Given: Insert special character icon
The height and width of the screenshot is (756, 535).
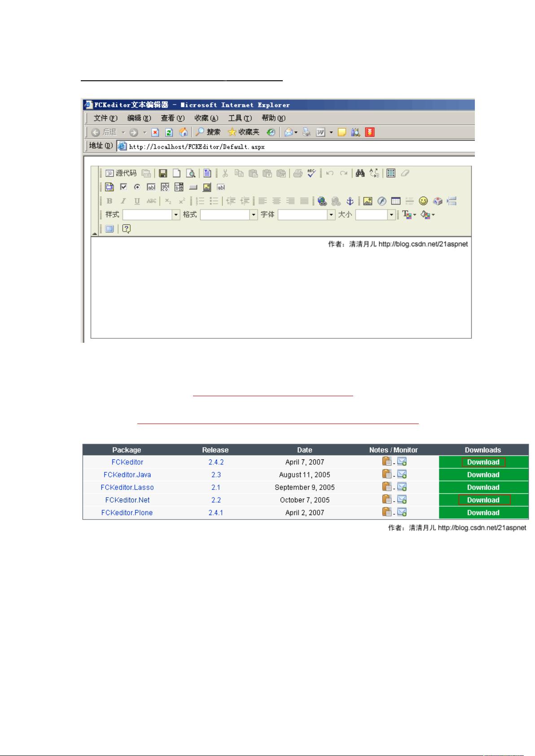Looking at the screenshot, I should click(x=438, y=201).
